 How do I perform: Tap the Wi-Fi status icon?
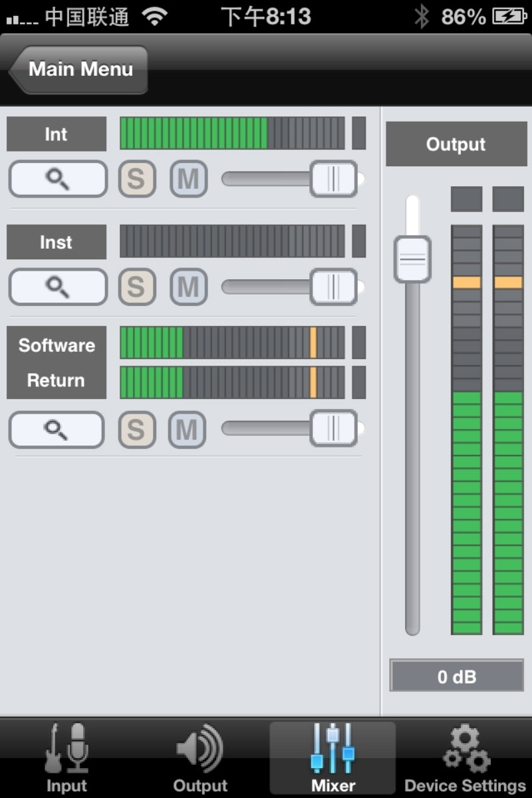tap(154, 17)
